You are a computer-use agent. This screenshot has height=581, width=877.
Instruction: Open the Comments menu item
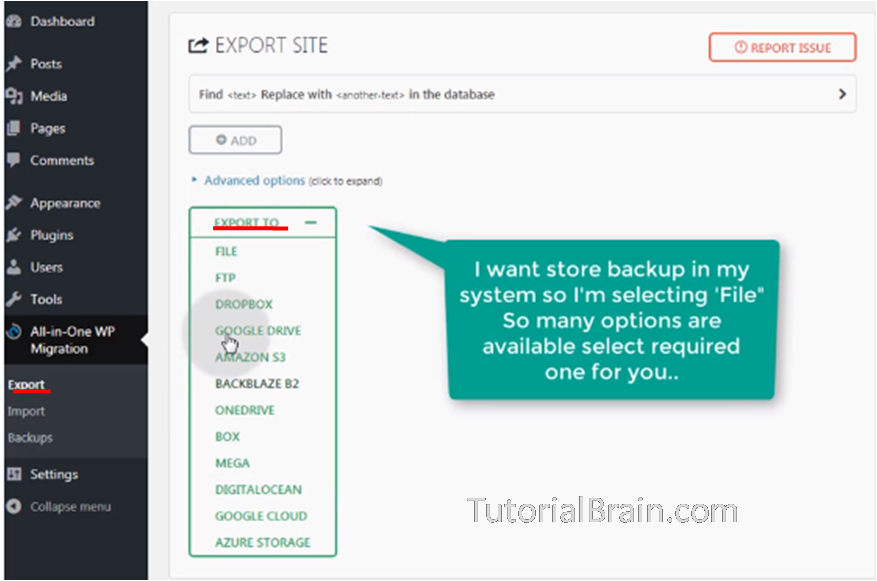click(62, 160)
